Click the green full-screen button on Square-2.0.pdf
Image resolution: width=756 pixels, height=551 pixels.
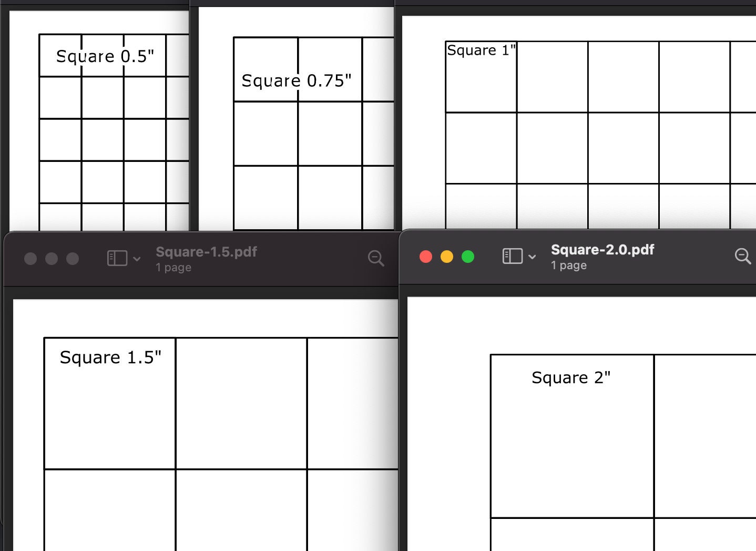coord(467,257)
